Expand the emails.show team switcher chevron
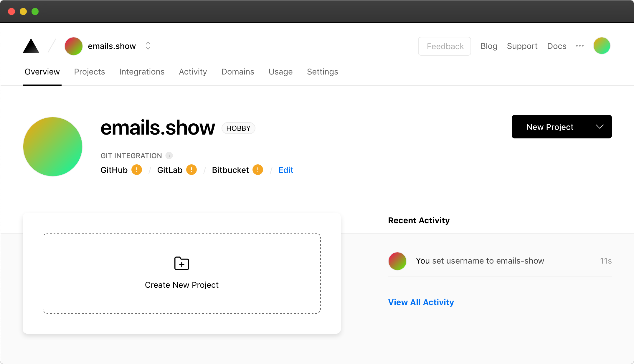 (x=148, y=46)
